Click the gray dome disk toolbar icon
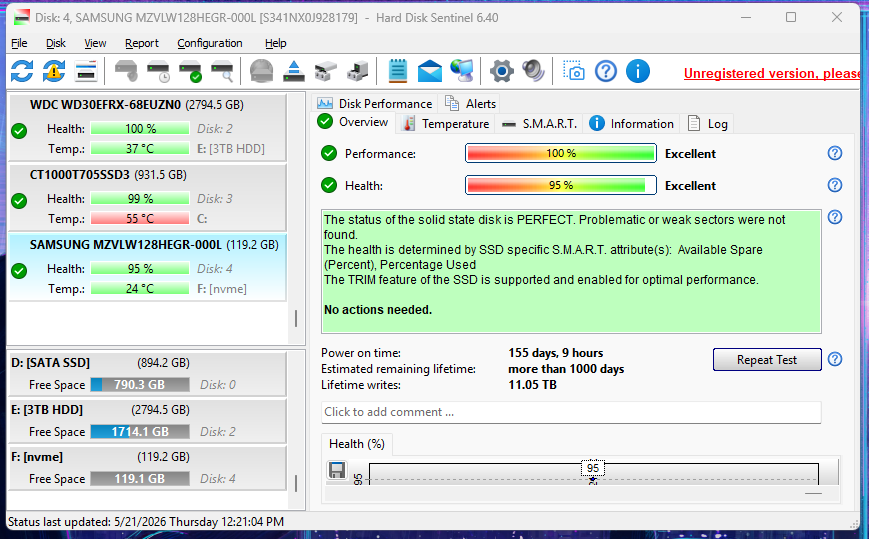Viewport: 869px width, 539px height. click(x=262, y=71)
